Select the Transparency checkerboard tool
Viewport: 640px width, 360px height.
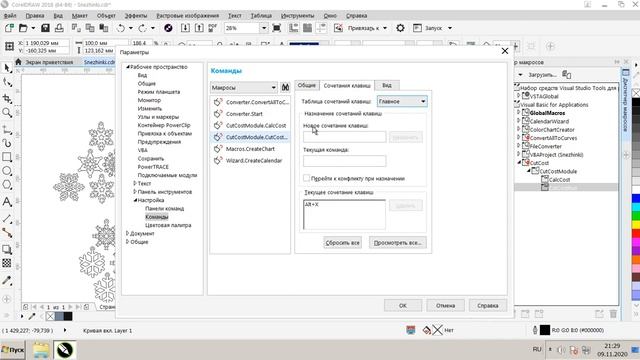point(7,263)
